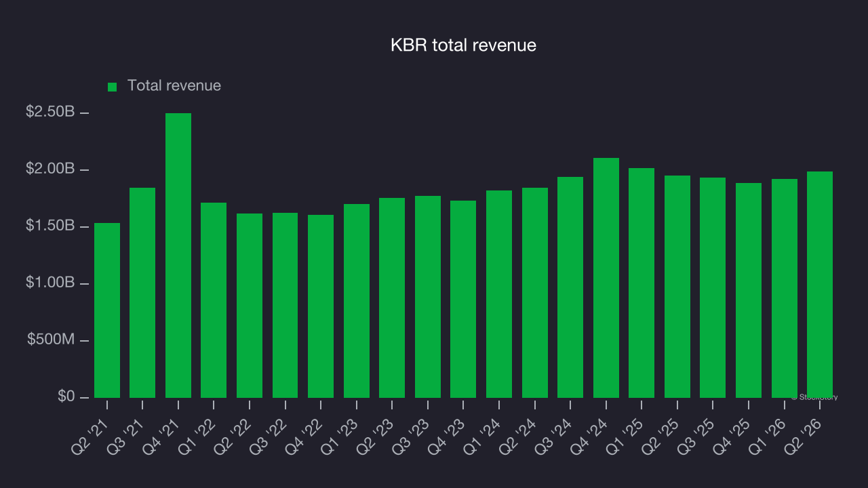
Task: Select the tallest Q4 '21 revenue bar
Action: (178, 256)
